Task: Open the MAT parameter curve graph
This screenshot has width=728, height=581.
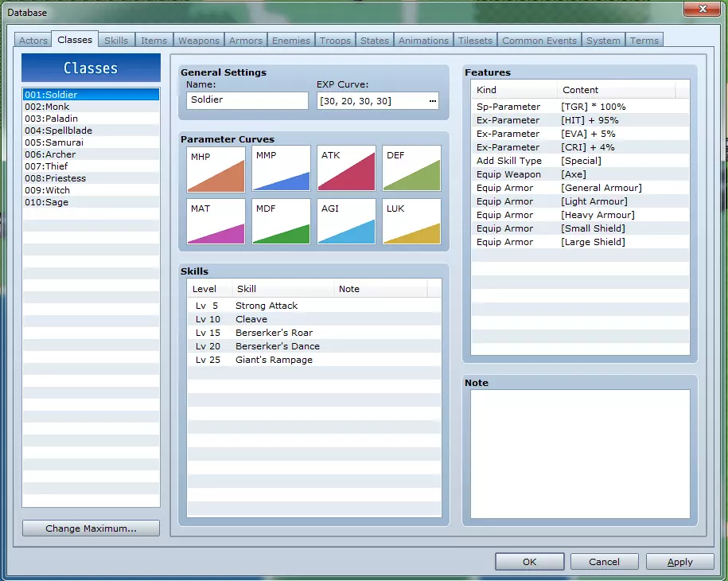Action: (216, 221)
